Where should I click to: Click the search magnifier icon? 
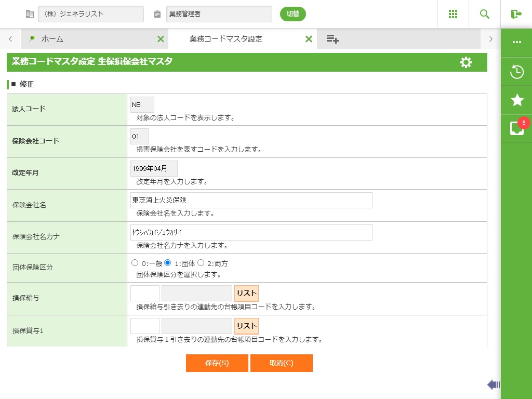coord(485,14)
